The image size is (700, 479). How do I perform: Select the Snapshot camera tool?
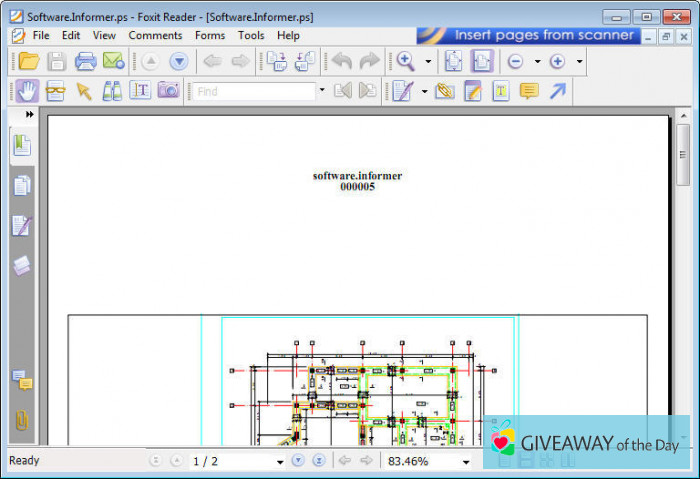pyautogui.click(x=168, y=91)
